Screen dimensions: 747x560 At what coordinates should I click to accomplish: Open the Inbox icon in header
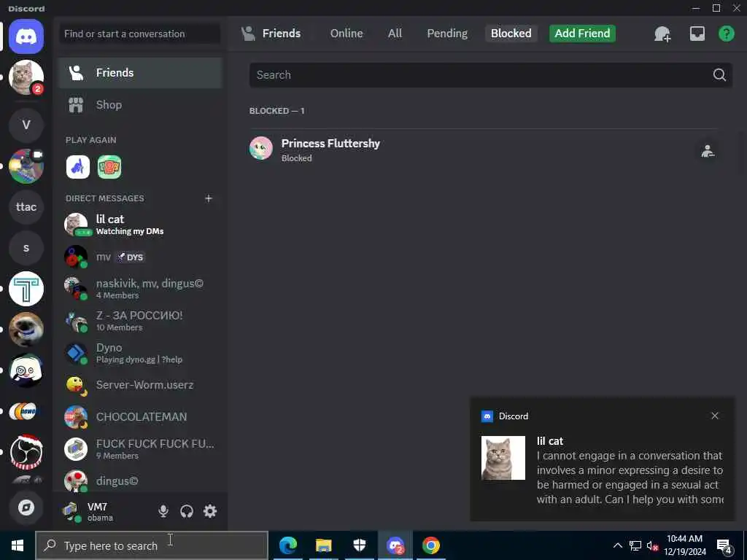click(x=697, y=34)
